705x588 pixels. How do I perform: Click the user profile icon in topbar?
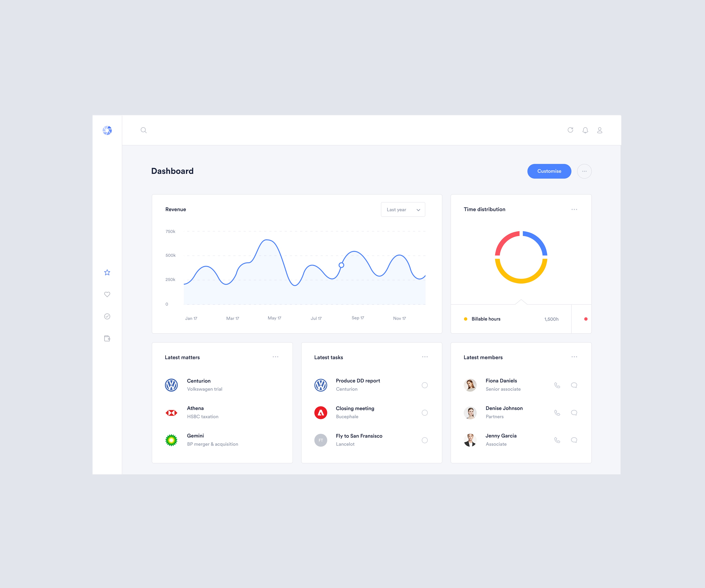point(600,130)
